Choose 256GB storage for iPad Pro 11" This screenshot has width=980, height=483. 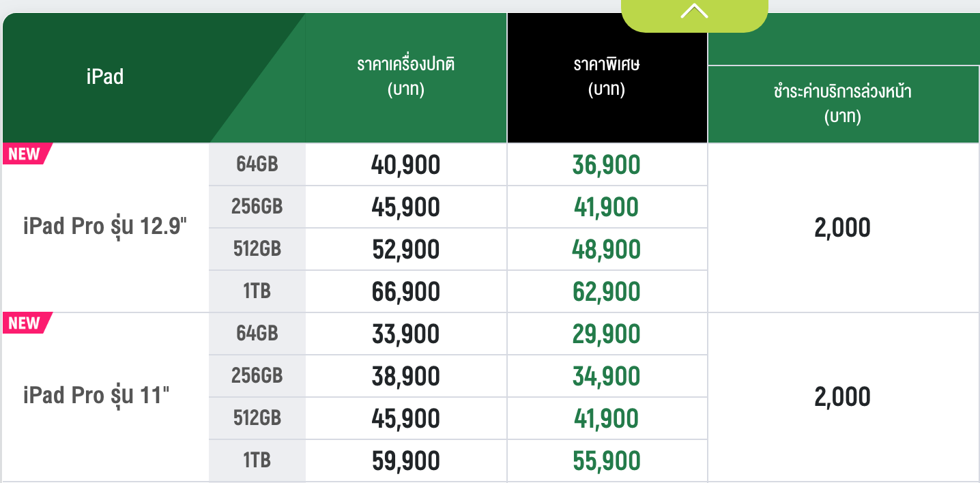click(257, 376)
